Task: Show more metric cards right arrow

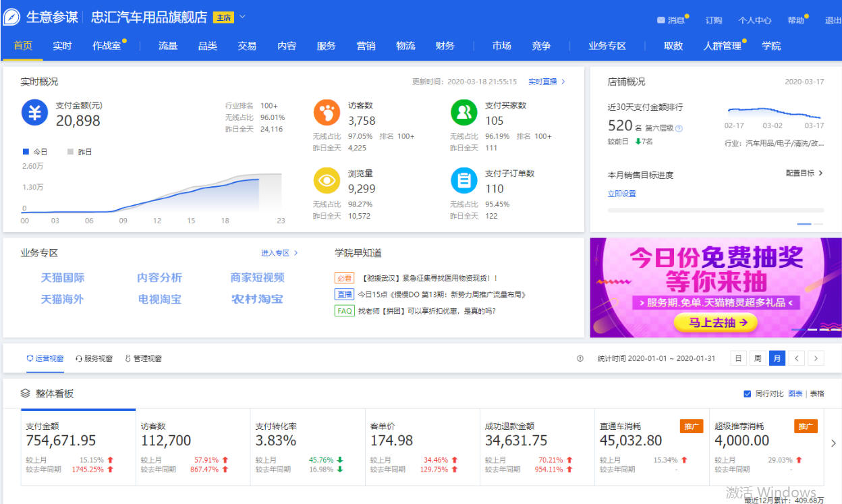Action: tap(833, 443)
